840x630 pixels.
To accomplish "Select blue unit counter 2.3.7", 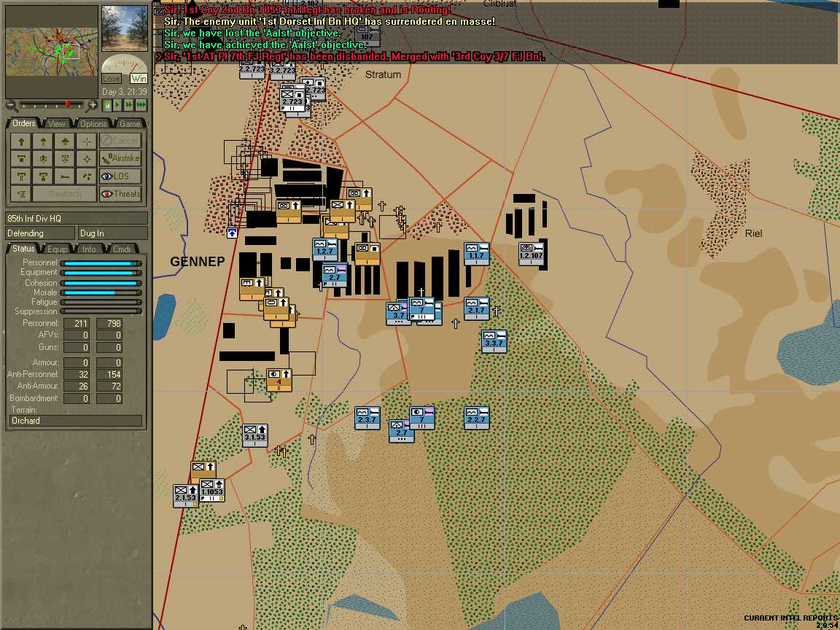I will click(x=367, y=418).
